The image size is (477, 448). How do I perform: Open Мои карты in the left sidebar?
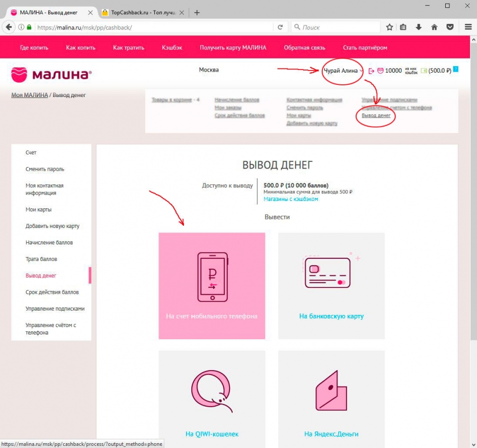(38, 209)
